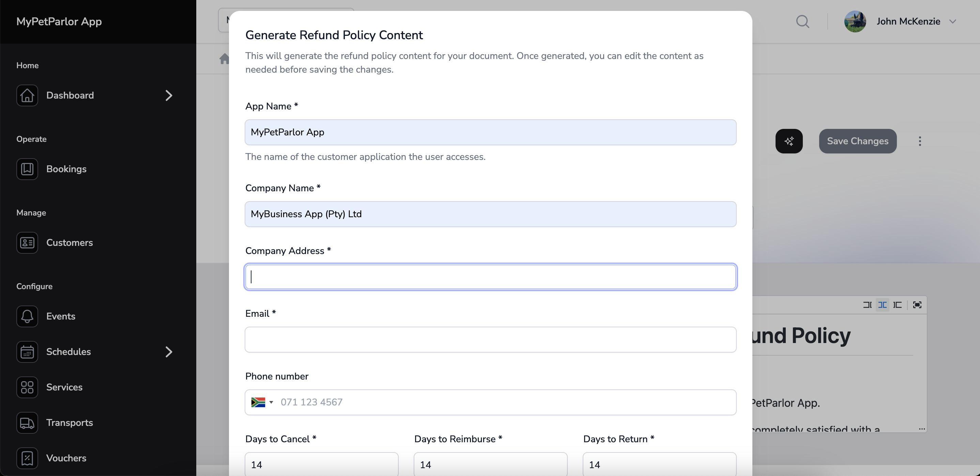The image size is (980, 476).
Task: Expand the Schedules submenu chevron
Action: click(x=169, y=352)
